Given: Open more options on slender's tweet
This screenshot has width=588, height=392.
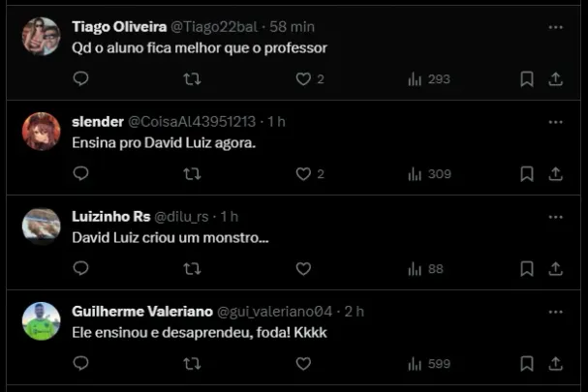Looking at the screenshot, I should point(555,122).
